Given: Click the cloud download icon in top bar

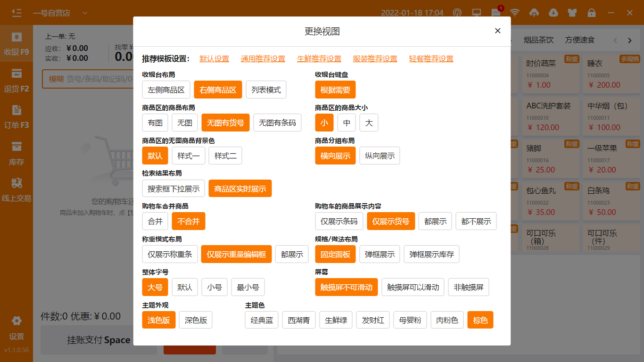Looking at the screenshot, I should coord(553,13).
